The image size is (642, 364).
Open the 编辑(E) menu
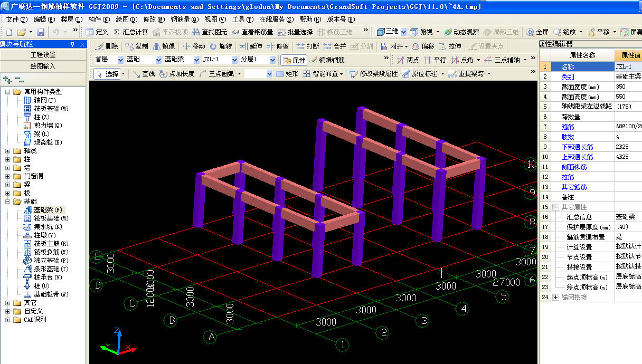(44, 19)
